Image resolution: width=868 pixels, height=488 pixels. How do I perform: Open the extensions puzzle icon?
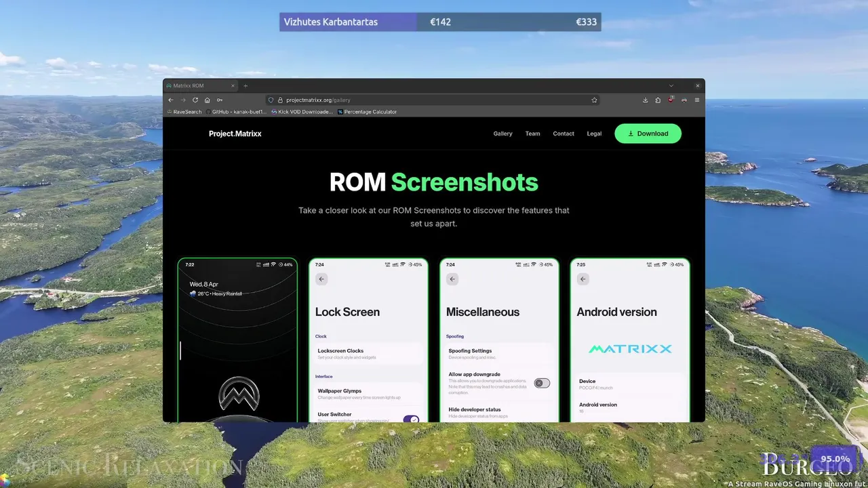pos(658,100)
